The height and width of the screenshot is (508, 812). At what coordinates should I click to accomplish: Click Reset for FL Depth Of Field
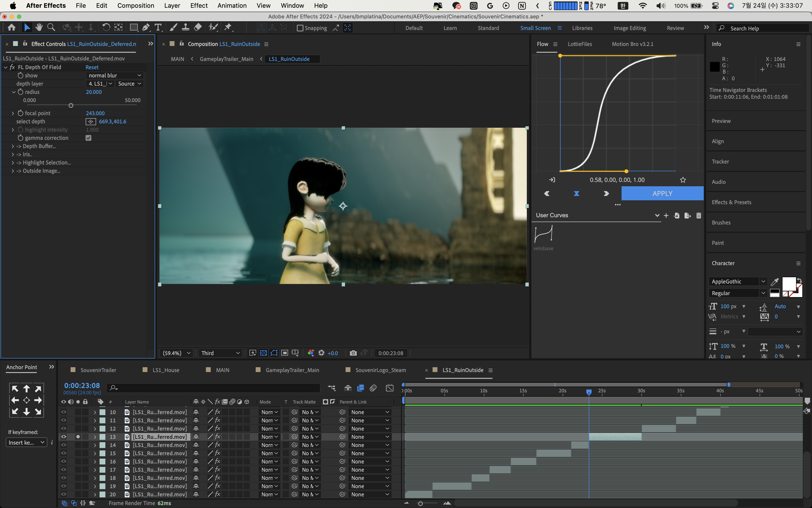(92, 67)
